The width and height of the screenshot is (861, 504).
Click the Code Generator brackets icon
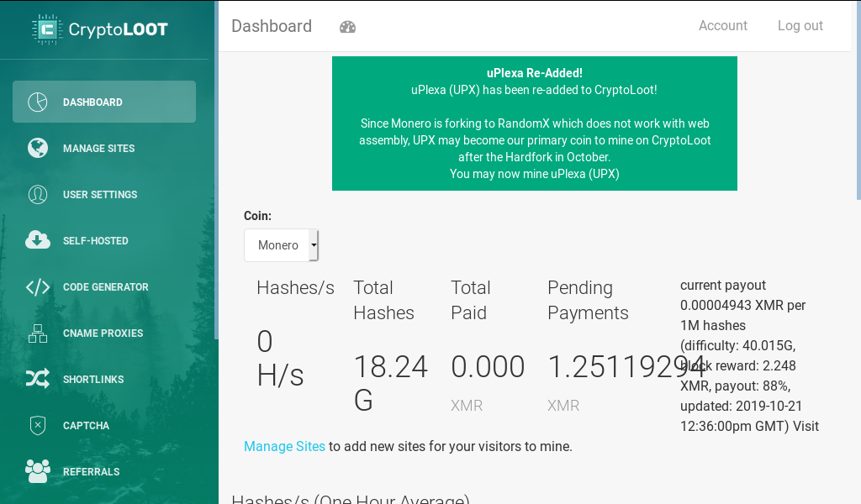click(x=37, y=286)
